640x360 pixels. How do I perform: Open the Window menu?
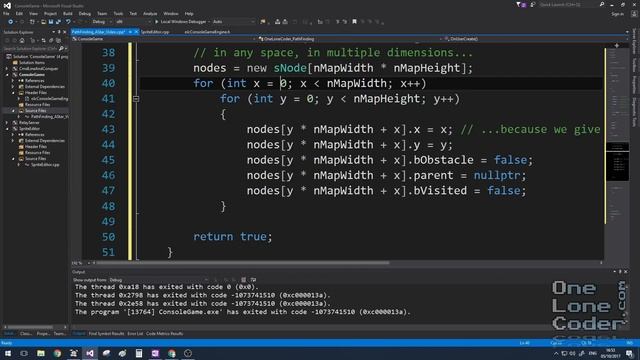click(171, 13)
